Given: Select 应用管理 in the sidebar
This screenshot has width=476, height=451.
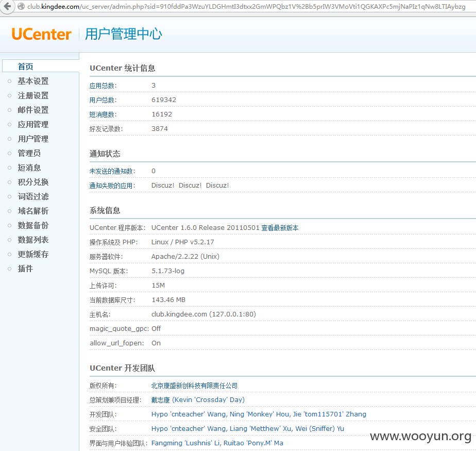Looking at the screenshot, I should (x=33, y=124).
